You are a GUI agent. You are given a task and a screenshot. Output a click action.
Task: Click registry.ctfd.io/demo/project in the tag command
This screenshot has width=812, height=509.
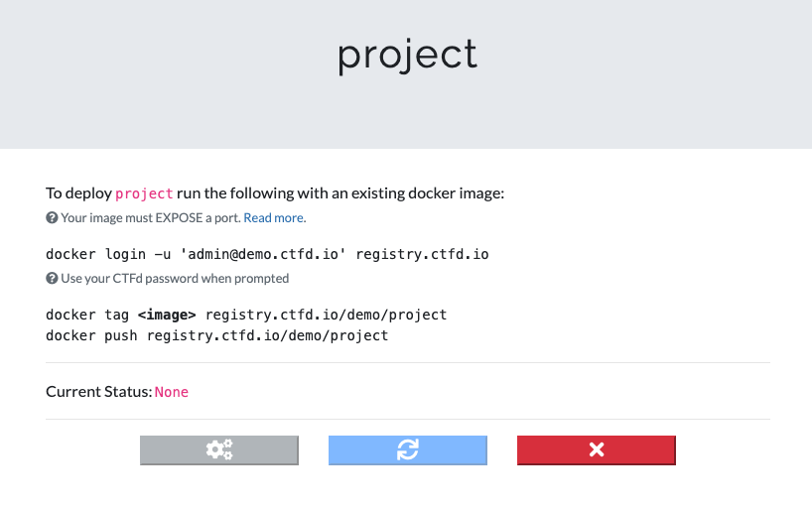[x=326, y=315]
